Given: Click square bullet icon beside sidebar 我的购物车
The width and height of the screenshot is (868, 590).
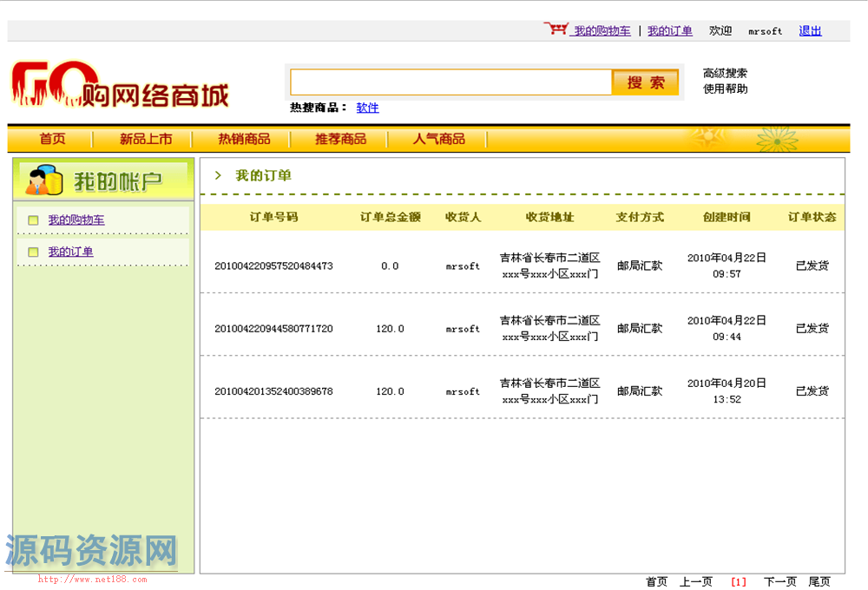Looking at the screenshot, I should 33,220.
